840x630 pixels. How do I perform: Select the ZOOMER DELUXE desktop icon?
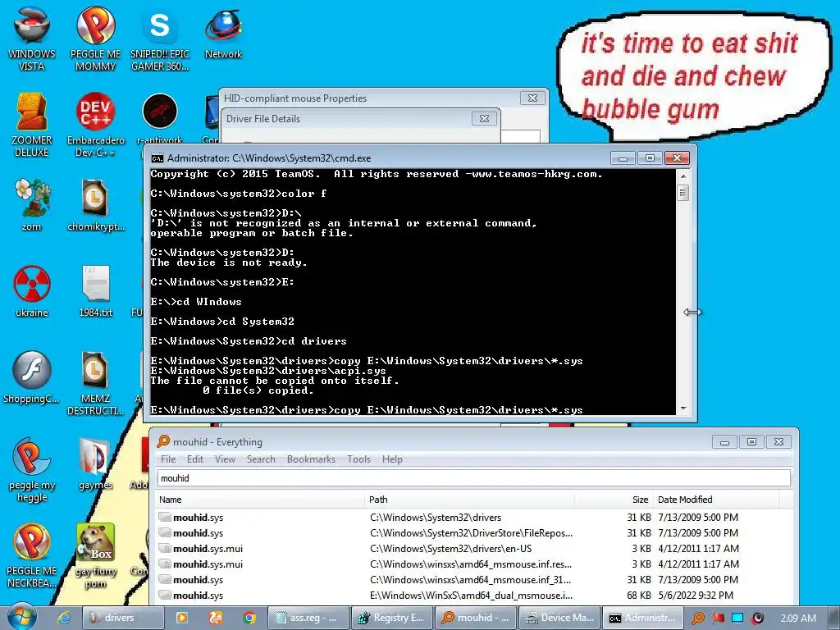point(32,125)
